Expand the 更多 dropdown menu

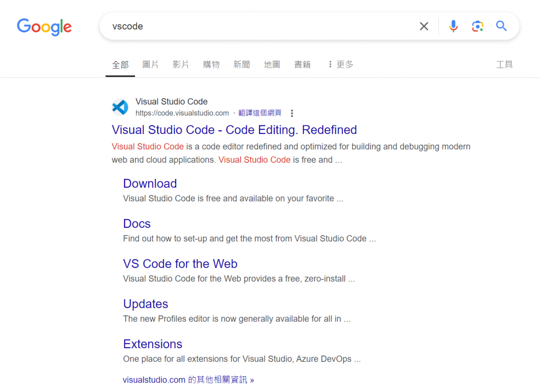341,64
